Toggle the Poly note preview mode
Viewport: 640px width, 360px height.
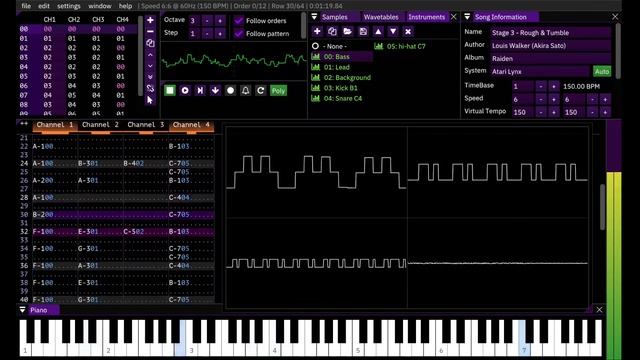click(278, 91)
